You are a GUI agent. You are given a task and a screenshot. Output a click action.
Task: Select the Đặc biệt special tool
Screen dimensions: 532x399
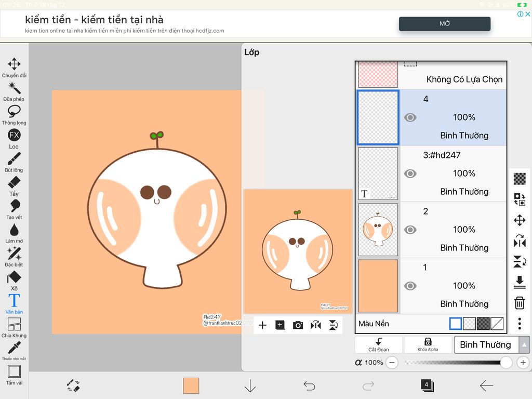coord(14,257)
